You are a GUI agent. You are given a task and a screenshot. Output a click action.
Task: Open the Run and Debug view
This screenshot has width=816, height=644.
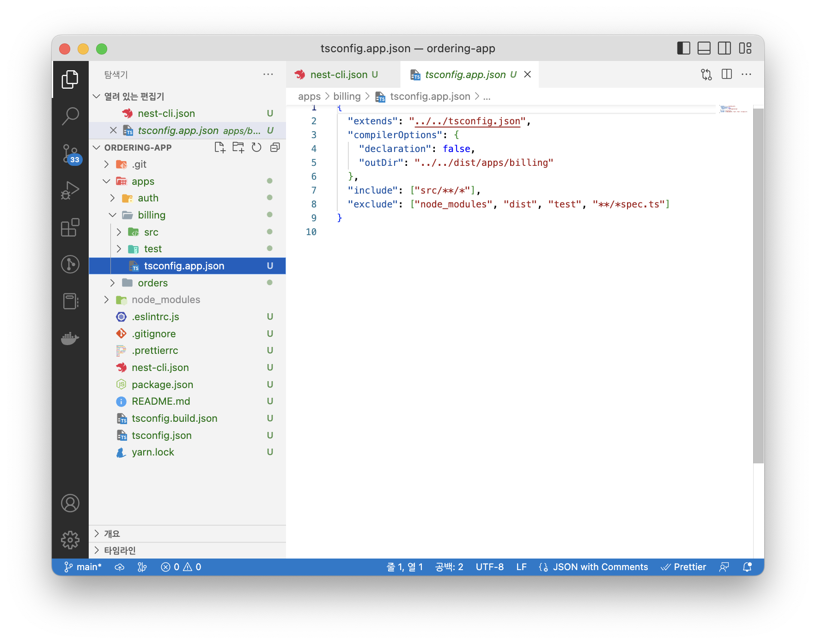(x=70, y=190)
